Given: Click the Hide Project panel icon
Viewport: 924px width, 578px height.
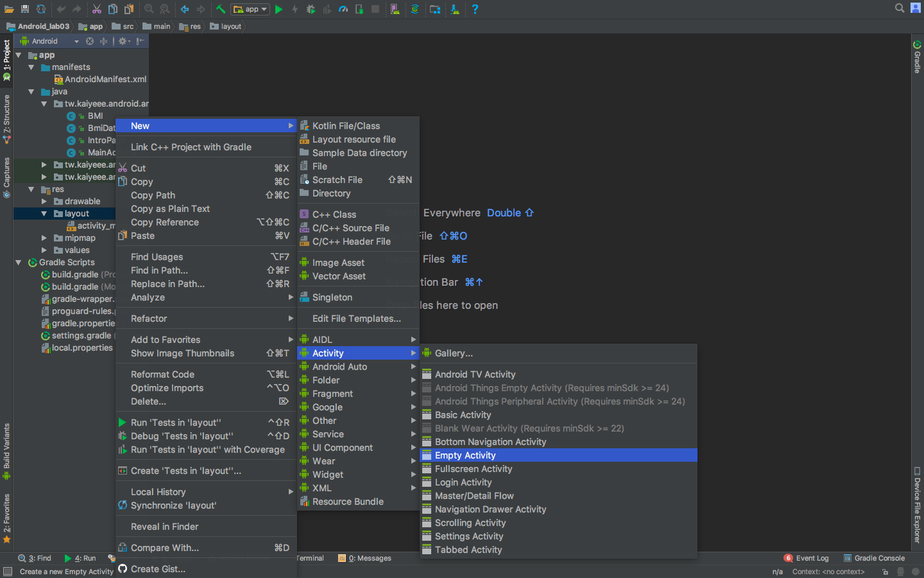Looking at the screenshot, I should (141, 41).
